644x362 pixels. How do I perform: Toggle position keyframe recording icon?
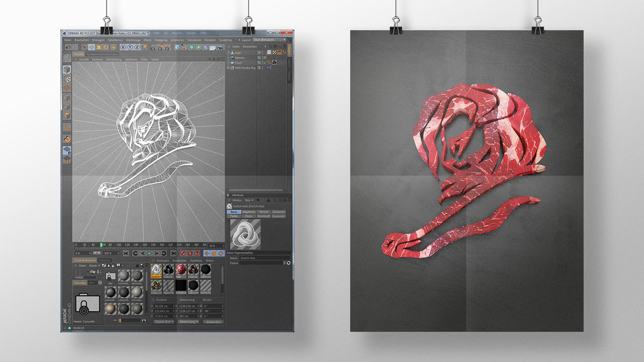[206, 253]
